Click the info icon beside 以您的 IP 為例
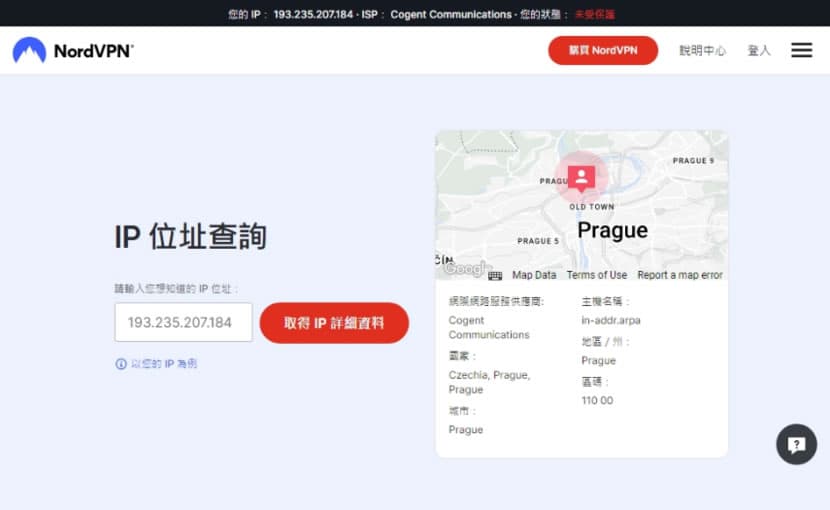830x510 pixels. (121, 364)
